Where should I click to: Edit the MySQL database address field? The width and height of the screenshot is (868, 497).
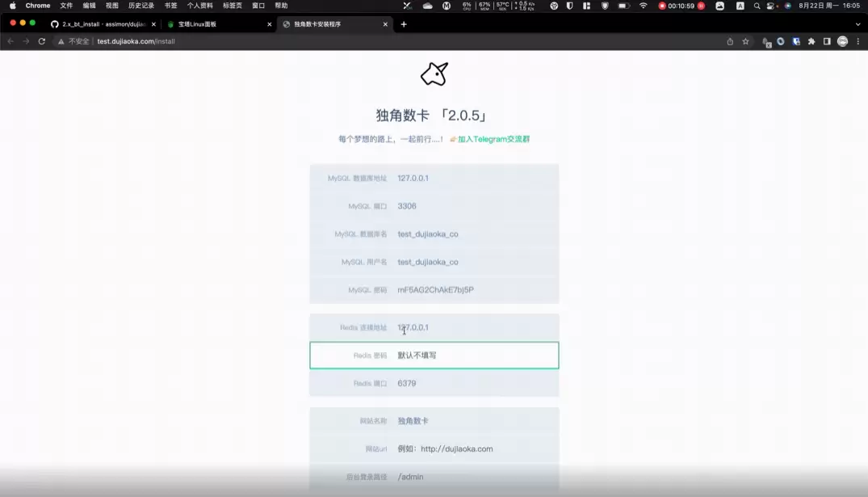(434, 179)
